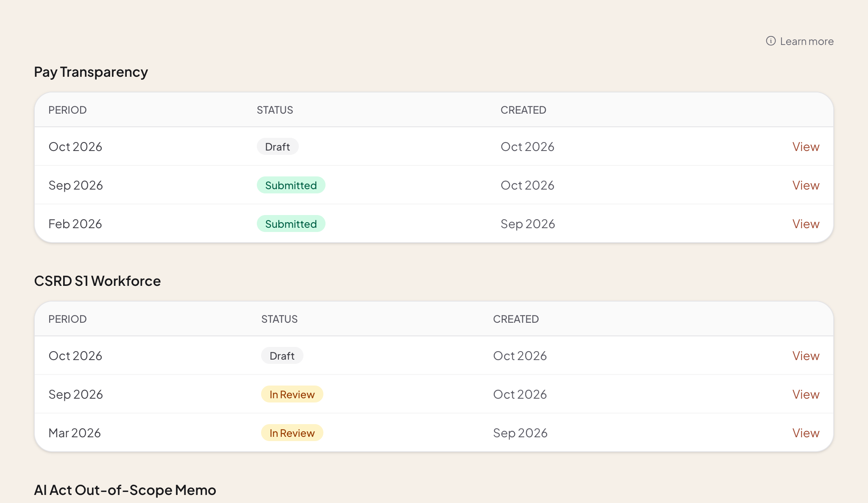Click STATUS header in Pay Transparency table
The width and height of the screenshot is (868, 503).
275,110
